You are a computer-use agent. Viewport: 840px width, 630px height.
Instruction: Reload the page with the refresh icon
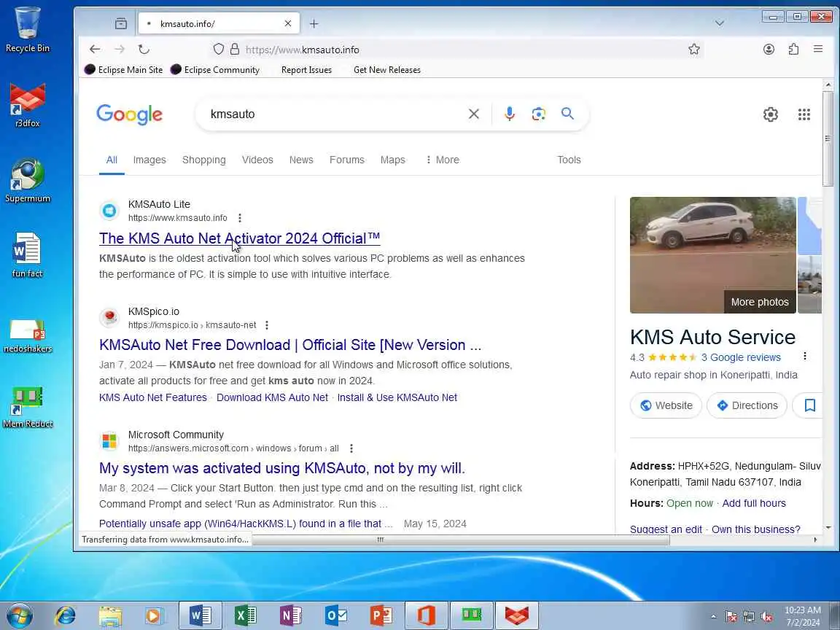point(144,50)
